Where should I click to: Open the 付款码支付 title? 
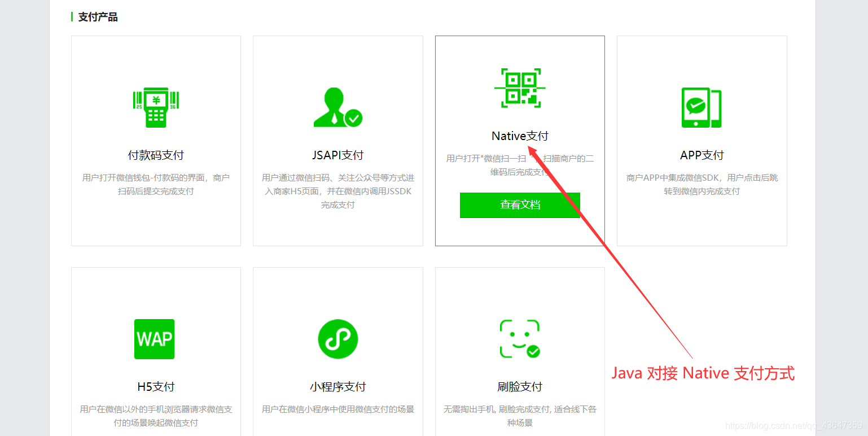[x=156, y=155]
